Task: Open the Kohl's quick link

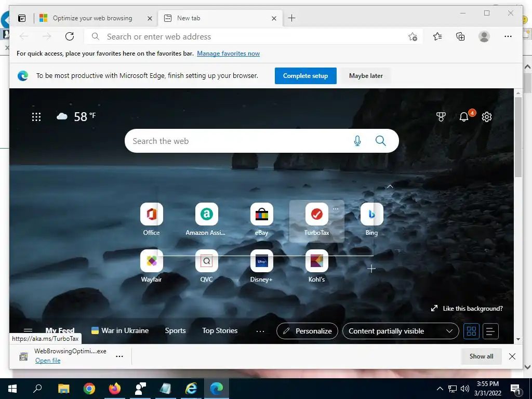Action: pos(316,266)
